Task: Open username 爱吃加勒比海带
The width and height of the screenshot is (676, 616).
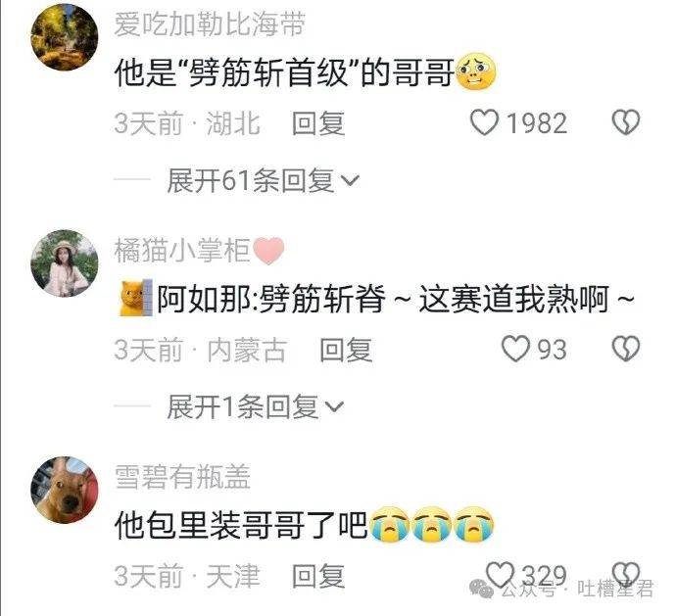Action: [210, 24]
